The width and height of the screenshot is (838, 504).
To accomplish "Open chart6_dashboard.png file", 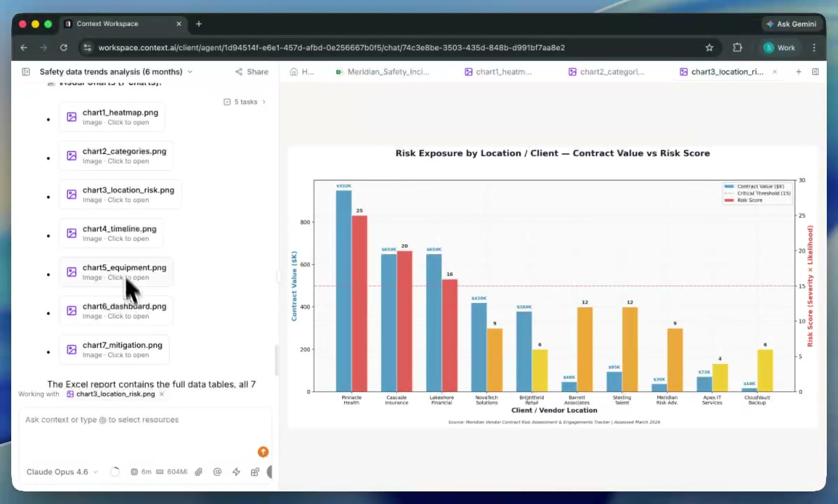I will (x=116, y=311).
